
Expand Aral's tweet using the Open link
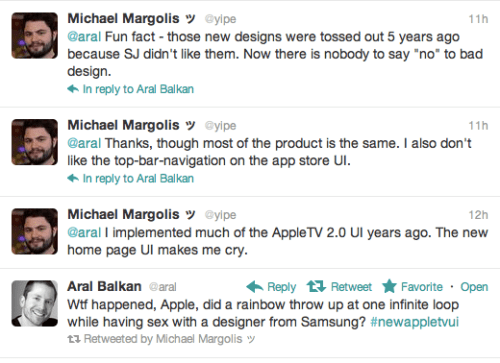click(474, 287)
